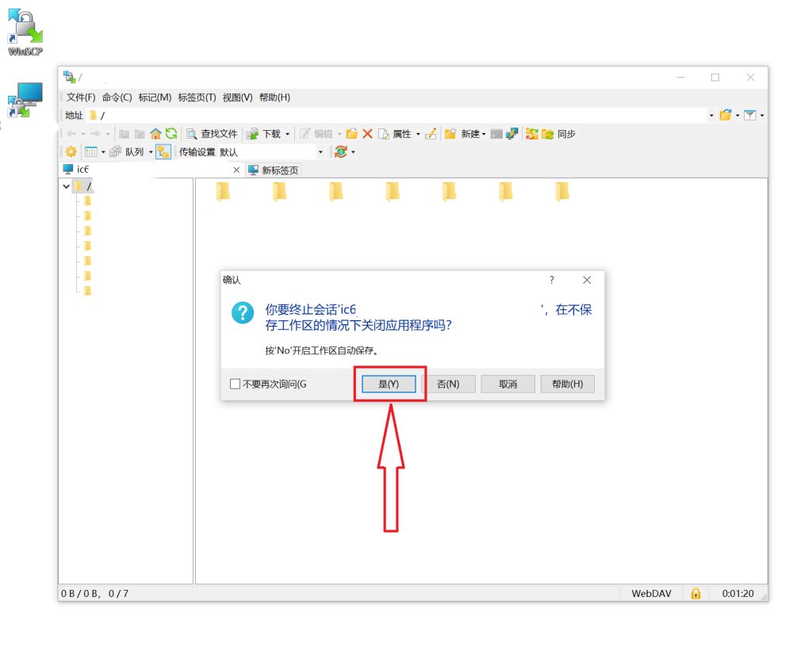Open the terminal console icon

pyautogui.click(x=496, y=134)
